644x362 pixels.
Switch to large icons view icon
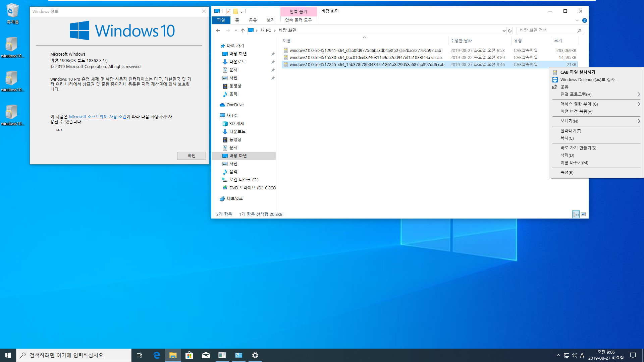[583, 214]
